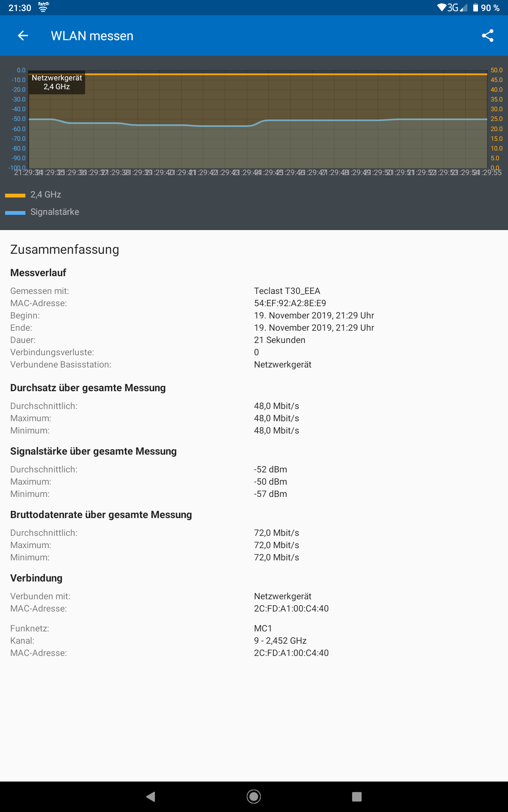Tap the 2,4 GHz legend label

[x=46, y=195]
